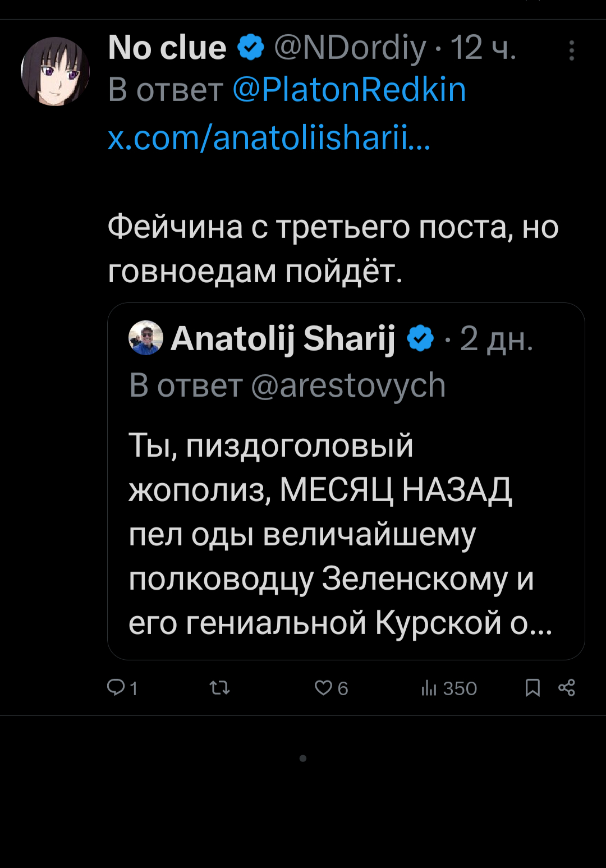Follow the x.com/anatoliisharii link
The image size is (606, 868).
point(268,137)
